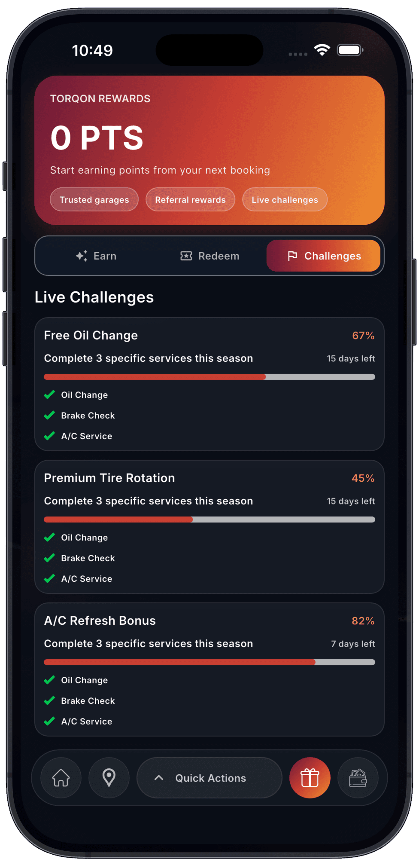Switch to the Earn tab
419x868 pixels.
(97, 256)
